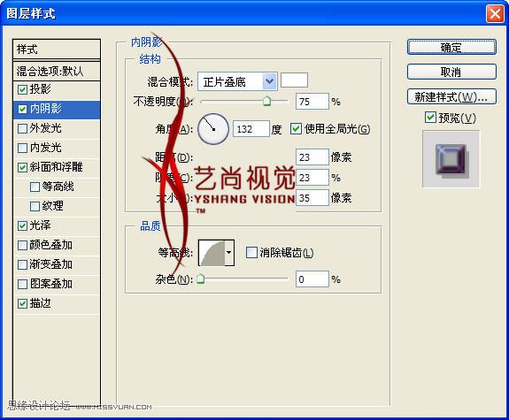Screen dimensions: 509x420
Task: Select the 光泽 style row label
Action: (x=40, y=225)
